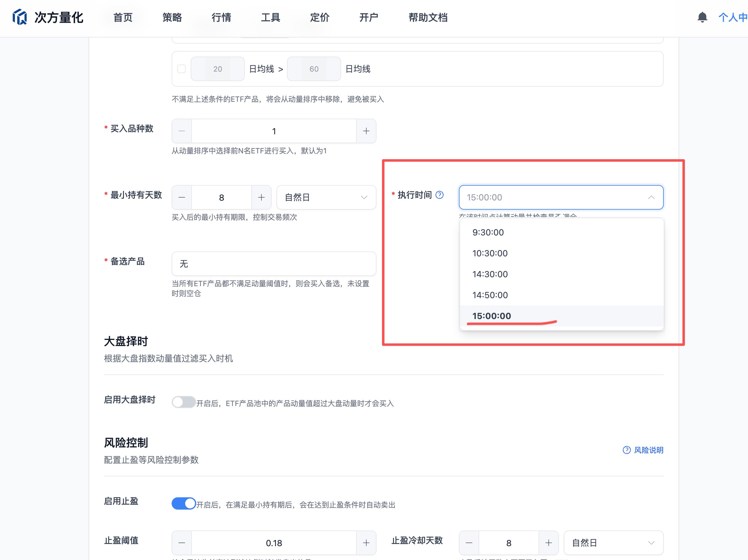Screen dimensions: 748x560
Task: Click the 大盘择时 section heading
Action: 126,341
